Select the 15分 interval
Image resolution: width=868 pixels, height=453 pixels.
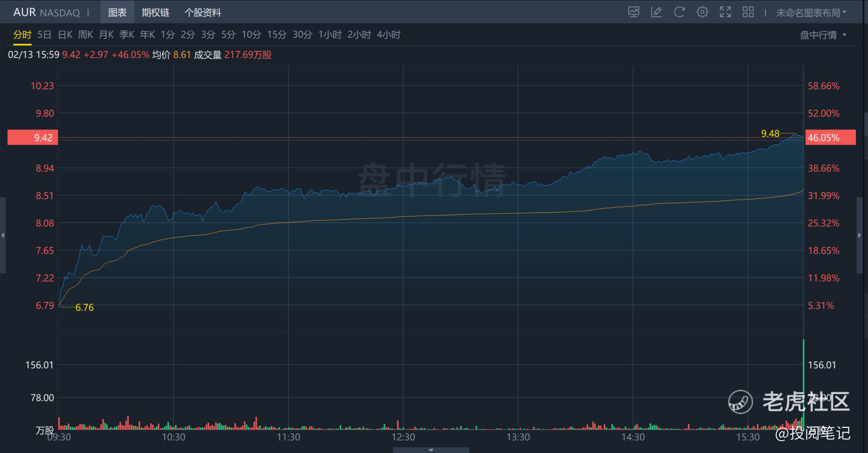tap(277, 35)
